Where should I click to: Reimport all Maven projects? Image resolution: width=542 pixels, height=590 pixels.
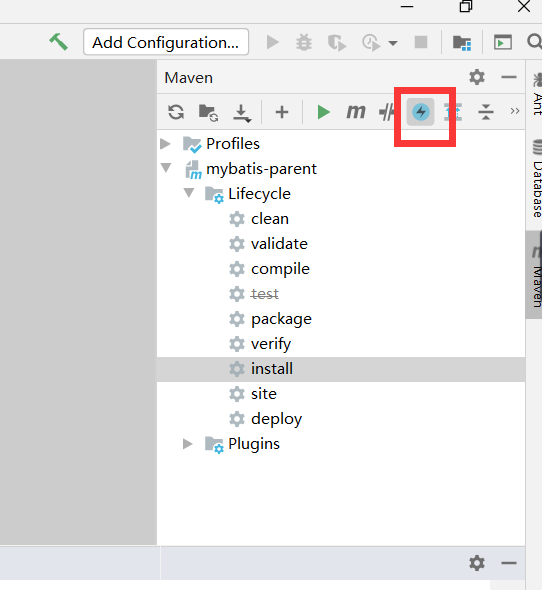click(176, 112)
